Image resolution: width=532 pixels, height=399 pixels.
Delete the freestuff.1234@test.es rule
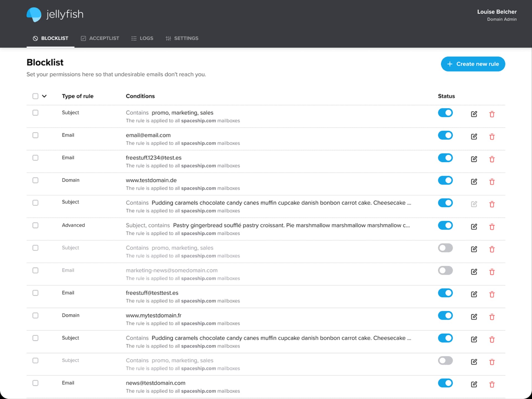click(x=492, y=159)
